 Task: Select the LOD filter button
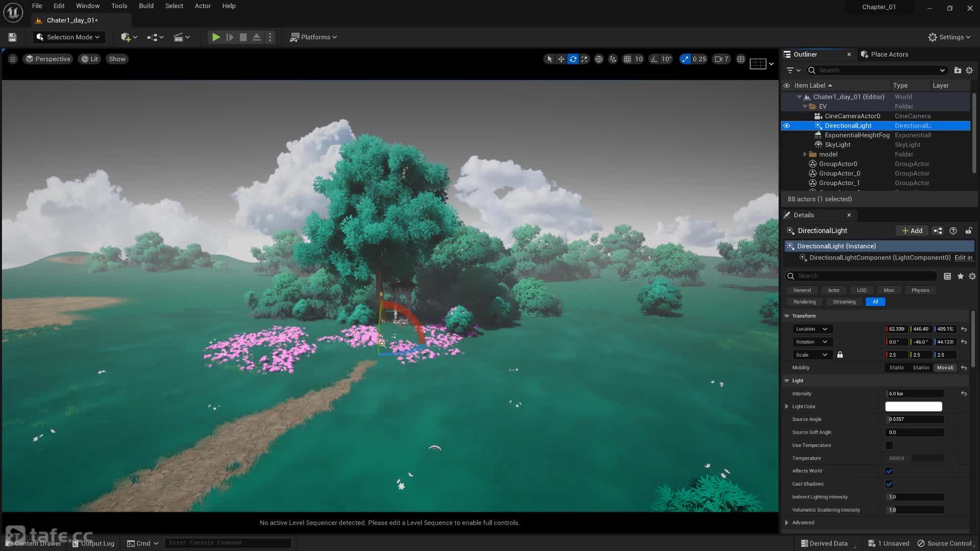pyautogui.click(x=862, y=290)
